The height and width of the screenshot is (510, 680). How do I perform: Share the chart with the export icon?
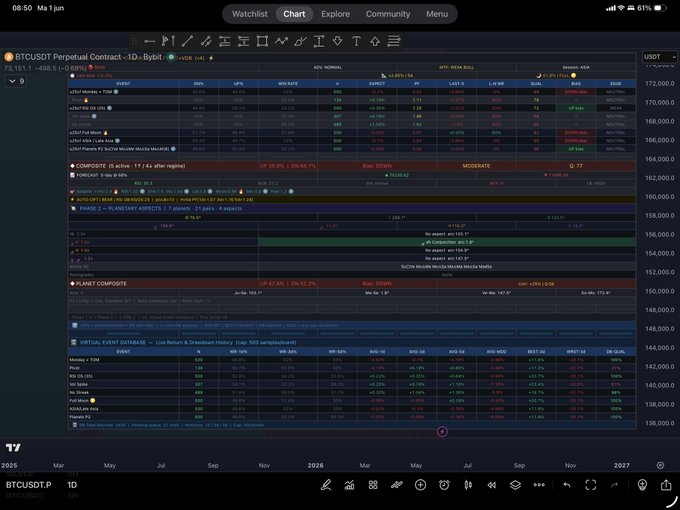[666, 484]
